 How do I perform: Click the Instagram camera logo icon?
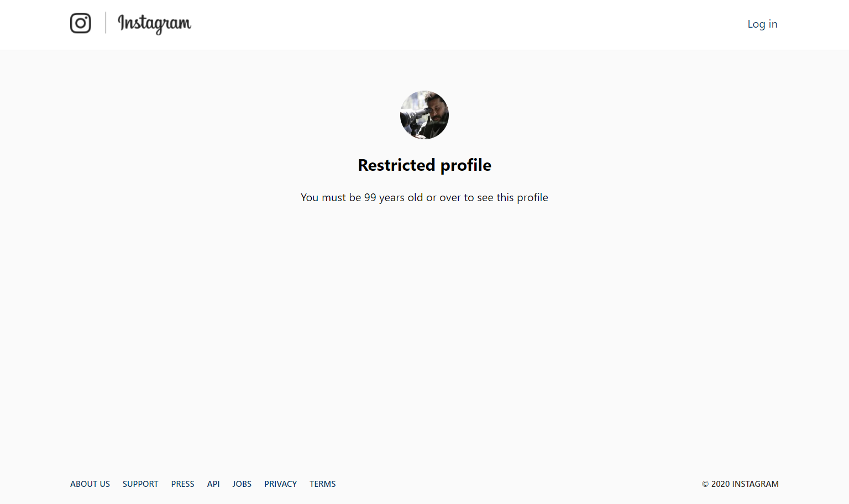pos(81,23)
